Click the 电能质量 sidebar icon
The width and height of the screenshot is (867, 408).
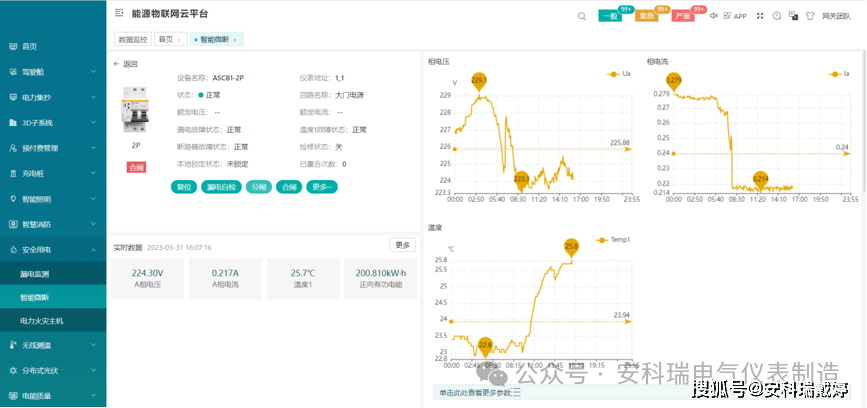pos(13,396)
